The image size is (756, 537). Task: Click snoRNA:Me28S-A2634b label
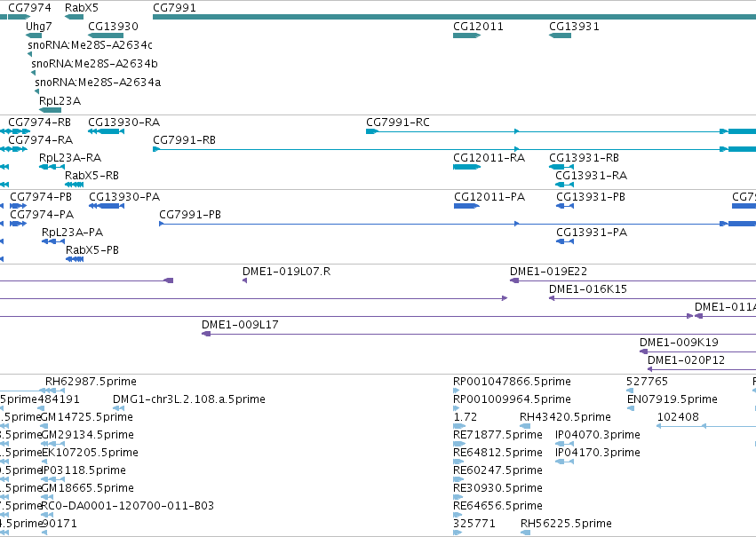tap(94, 64)
